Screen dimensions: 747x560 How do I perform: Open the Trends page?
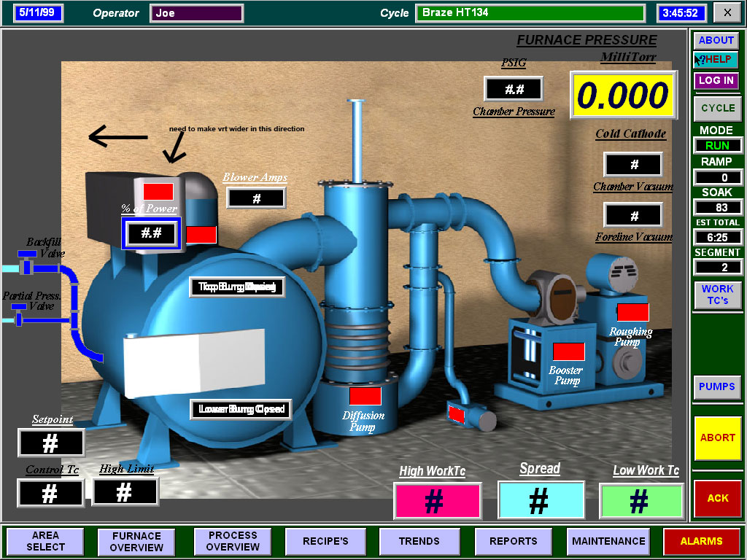419,541
